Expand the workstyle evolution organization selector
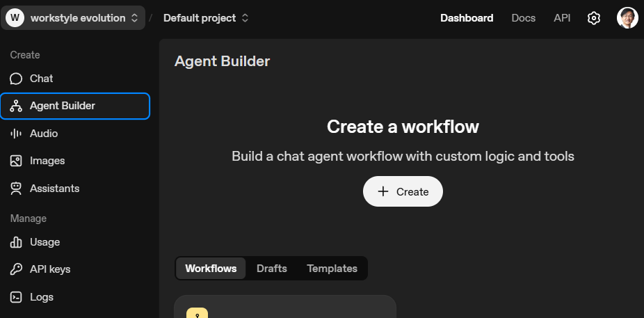 (x=74, y=18)
